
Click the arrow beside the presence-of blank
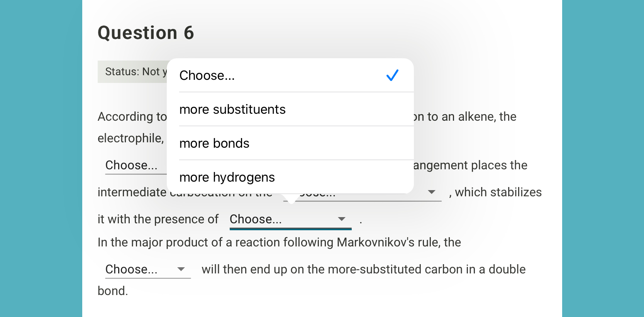click(341, 219)
